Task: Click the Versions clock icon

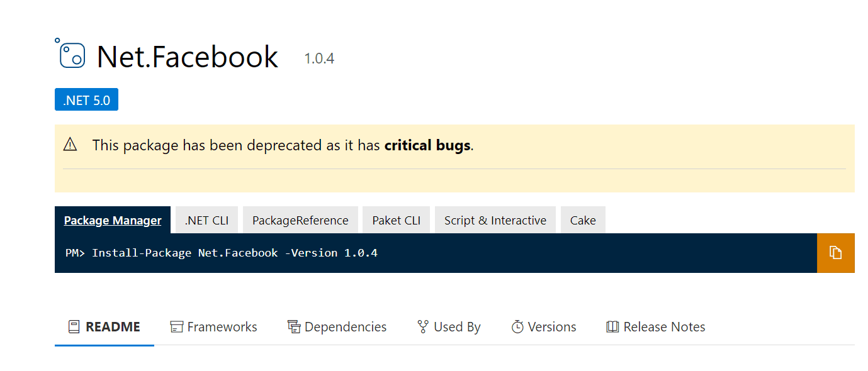Action: (517, 327)
